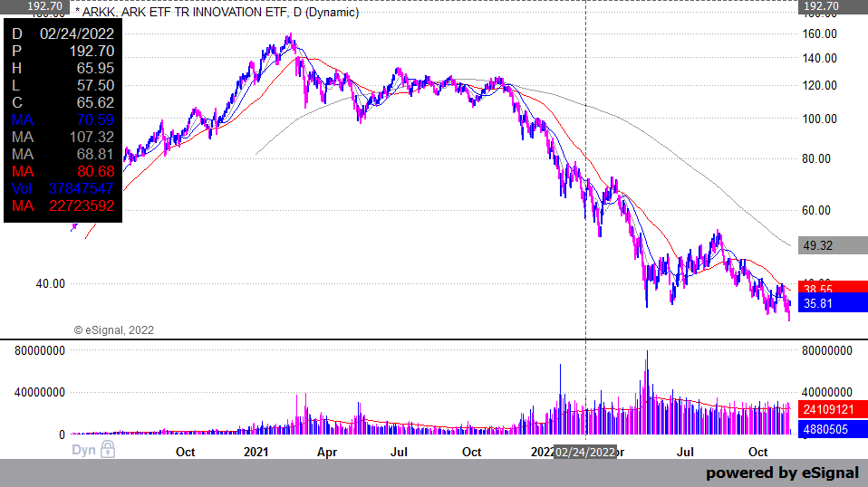Click the date value 02/24/2022 in data box
This screenshot has width=868, height=487.
pos(77,33)
